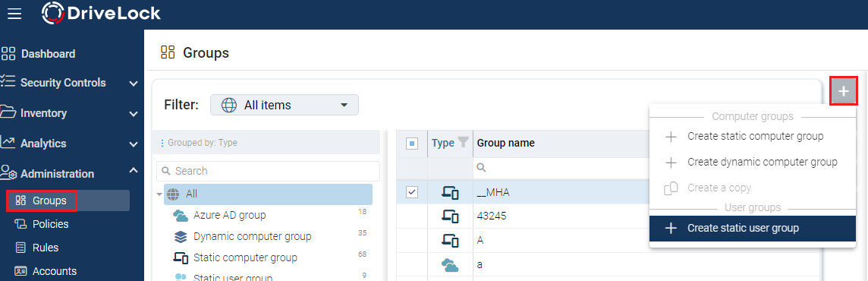Collapse the All tree node arrow

[x=160, y=194]
